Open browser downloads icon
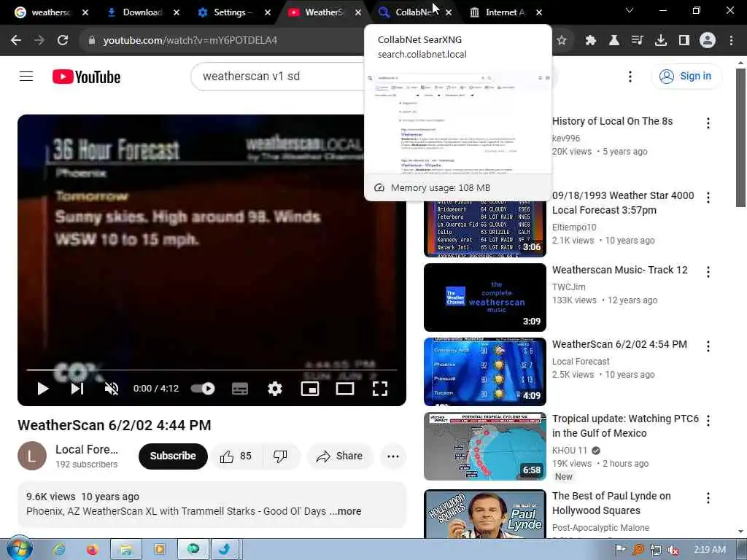This screenshot has width=747, height=560. (660, 40)
